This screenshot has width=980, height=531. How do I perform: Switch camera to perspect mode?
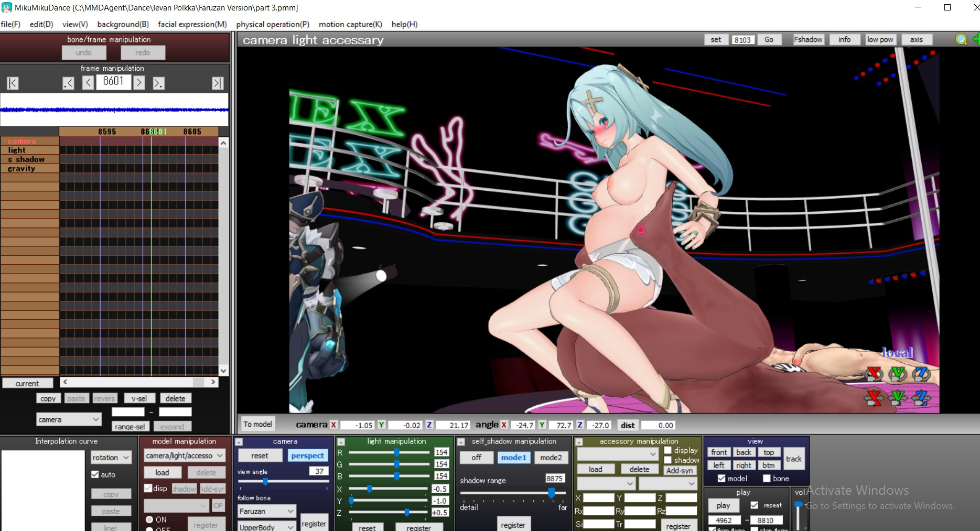(308, 456)
